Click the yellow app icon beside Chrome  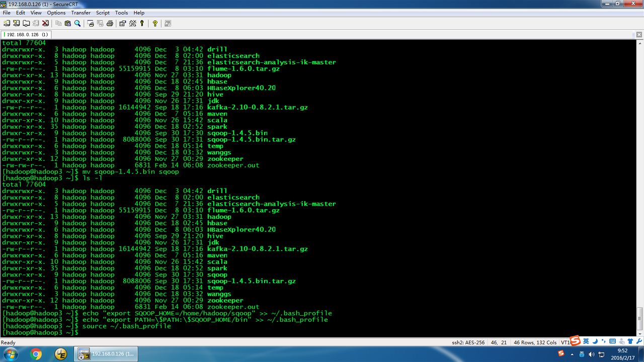61,354
